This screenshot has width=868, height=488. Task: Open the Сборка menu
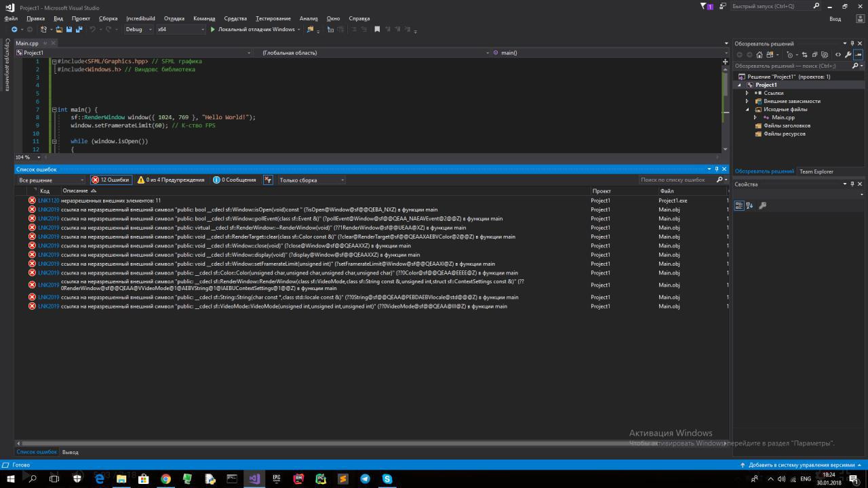pos(108,18)
